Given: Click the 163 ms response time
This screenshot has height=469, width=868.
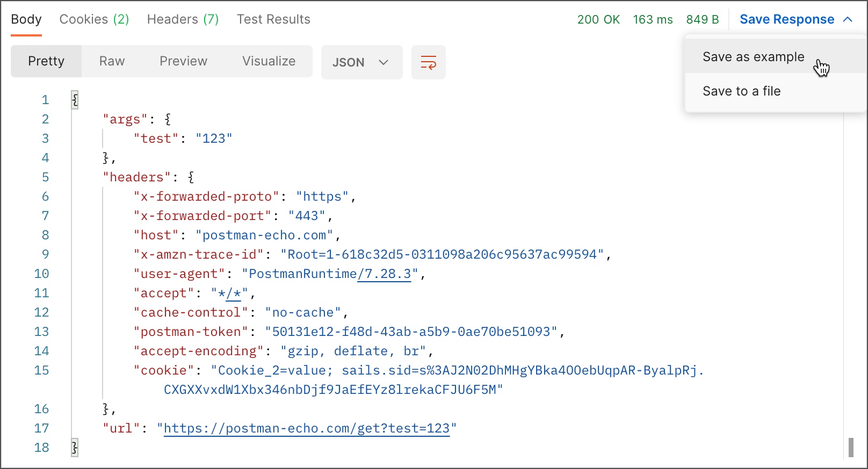Looking at the screenshot, I should (653, 19).
